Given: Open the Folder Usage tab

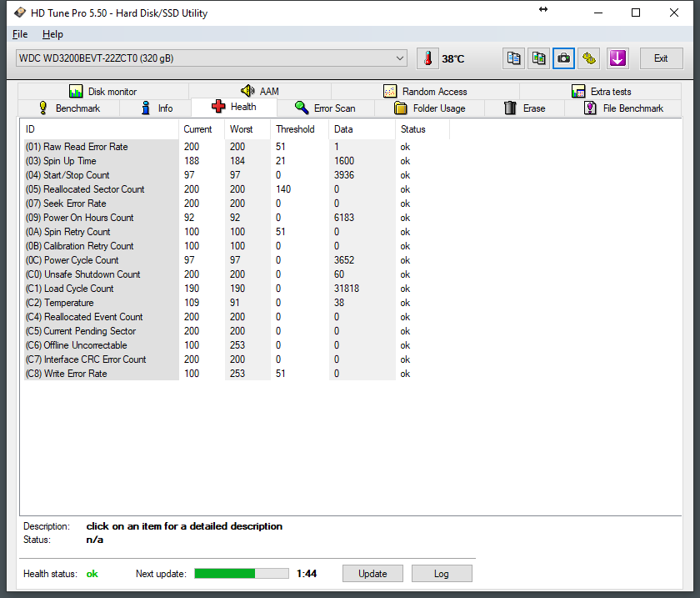Looking at the screenshot, I should (428, 108).
